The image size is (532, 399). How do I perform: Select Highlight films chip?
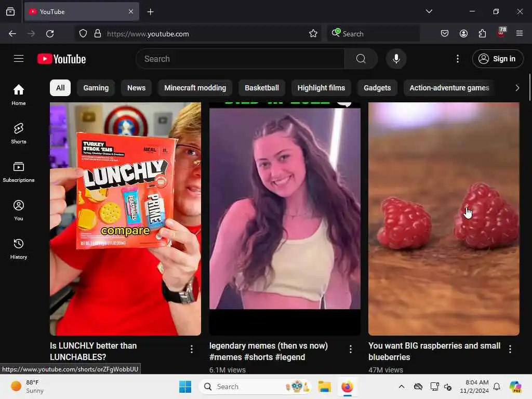[321, 88]
